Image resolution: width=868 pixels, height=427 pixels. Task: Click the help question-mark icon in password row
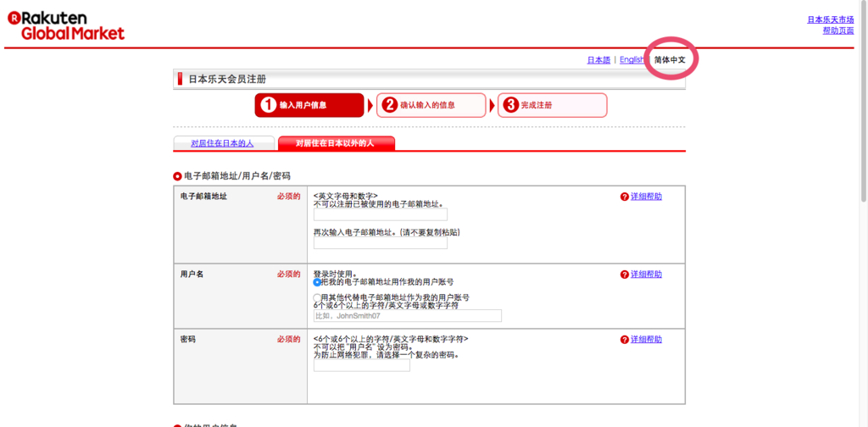pos(625,339)
